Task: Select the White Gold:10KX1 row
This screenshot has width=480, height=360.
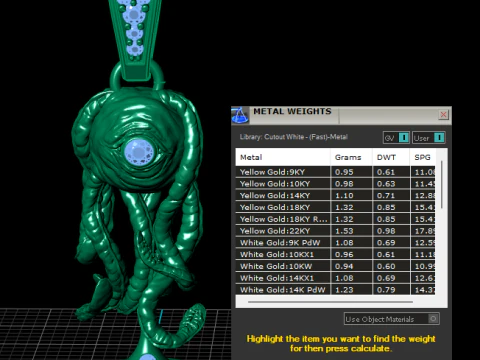Action: [335, 254]
